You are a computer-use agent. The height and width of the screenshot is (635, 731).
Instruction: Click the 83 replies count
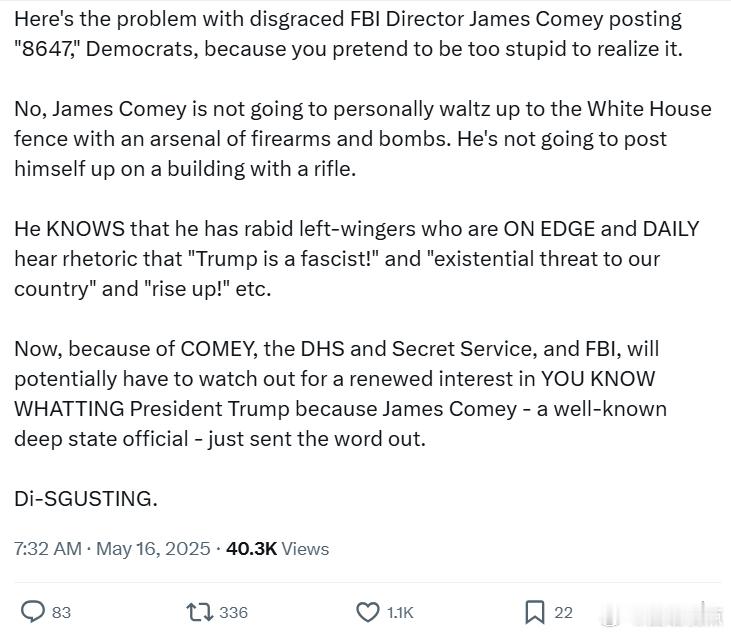61,613
